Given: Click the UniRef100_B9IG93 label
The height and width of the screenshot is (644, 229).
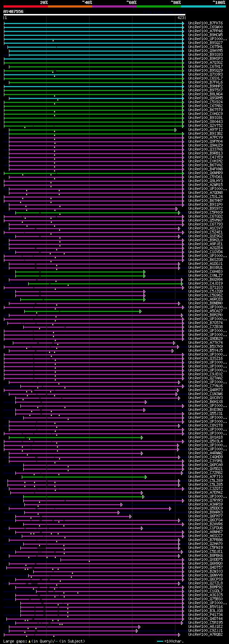Looking at the screenshot, I should 205,55.
